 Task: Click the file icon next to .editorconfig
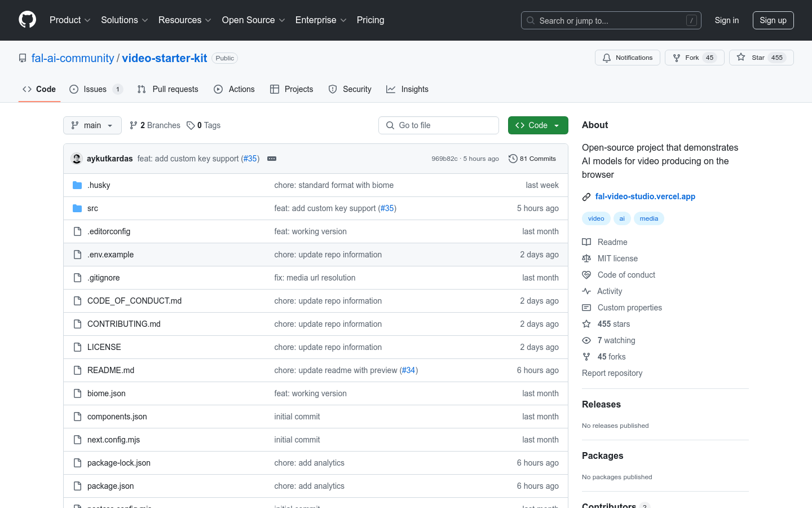77,231
